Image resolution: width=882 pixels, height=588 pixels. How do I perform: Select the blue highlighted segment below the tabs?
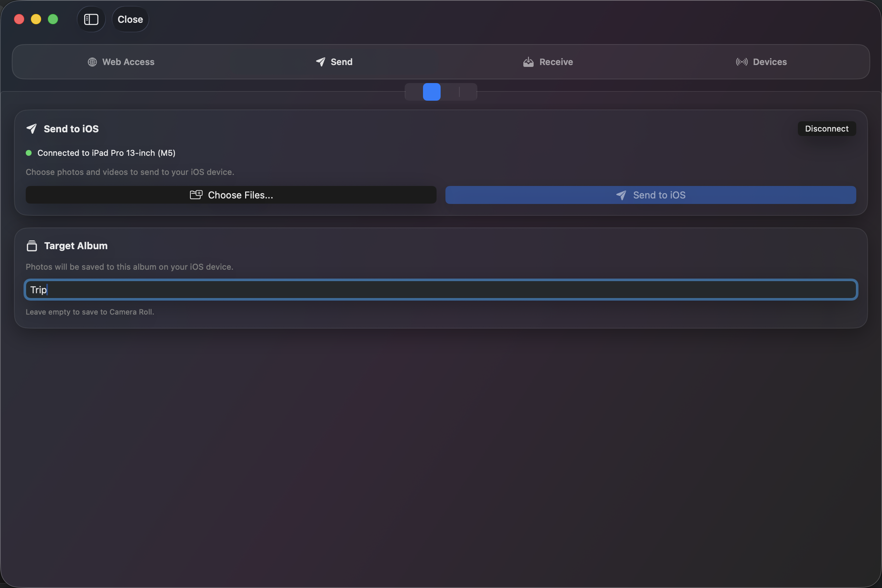[431, 92]
